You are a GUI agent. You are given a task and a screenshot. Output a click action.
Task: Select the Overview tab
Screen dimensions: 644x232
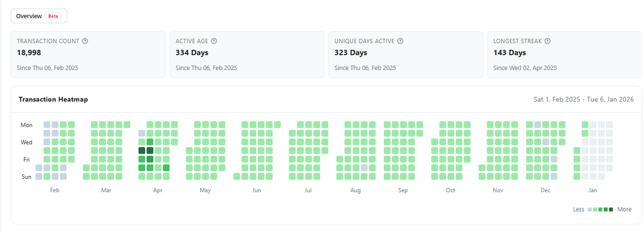tap(39, 16)
